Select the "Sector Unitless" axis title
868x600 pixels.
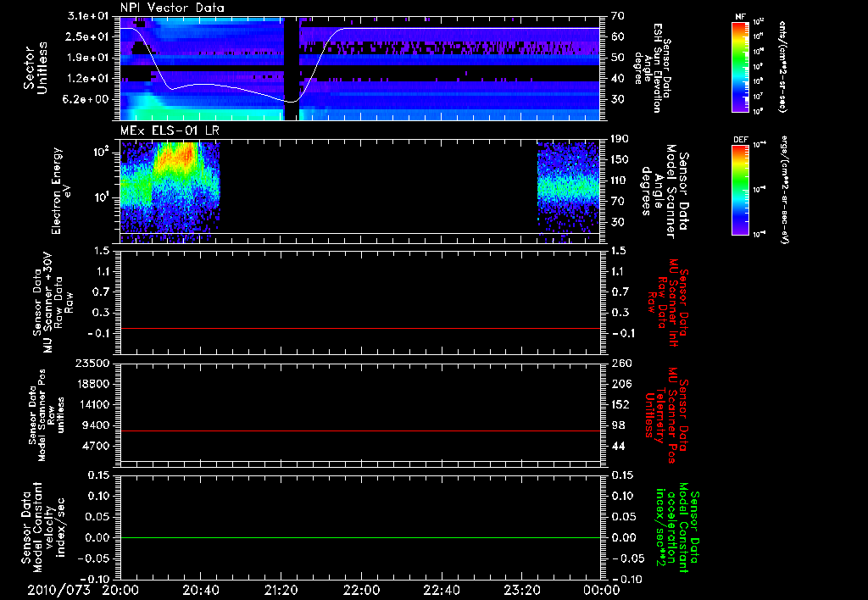pos(36,68)
